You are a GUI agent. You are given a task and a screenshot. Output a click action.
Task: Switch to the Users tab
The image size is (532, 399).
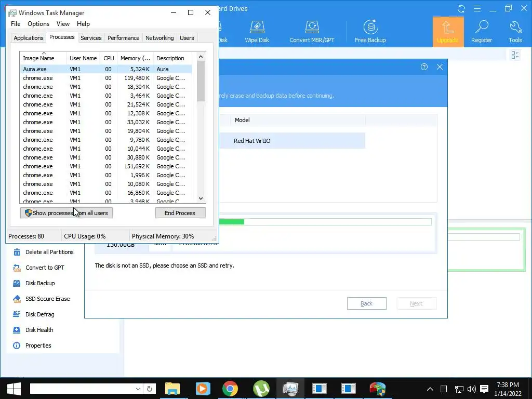187,38
